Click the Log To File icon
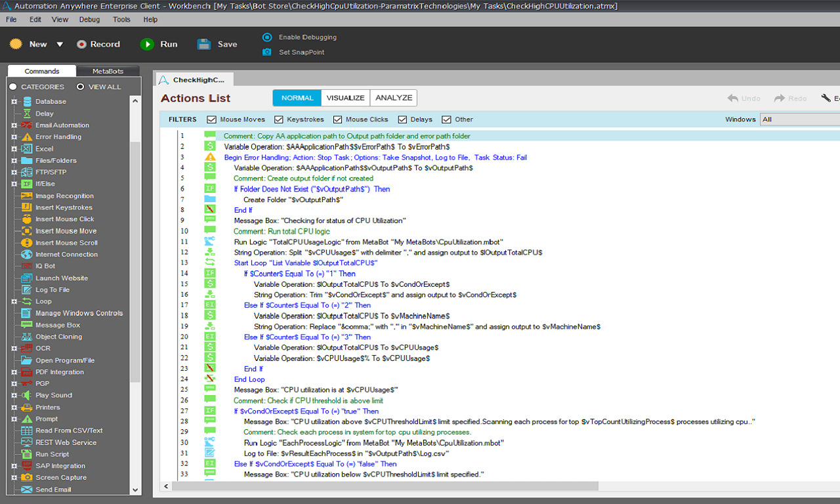 pyautogui.click(x=27, y=290)
